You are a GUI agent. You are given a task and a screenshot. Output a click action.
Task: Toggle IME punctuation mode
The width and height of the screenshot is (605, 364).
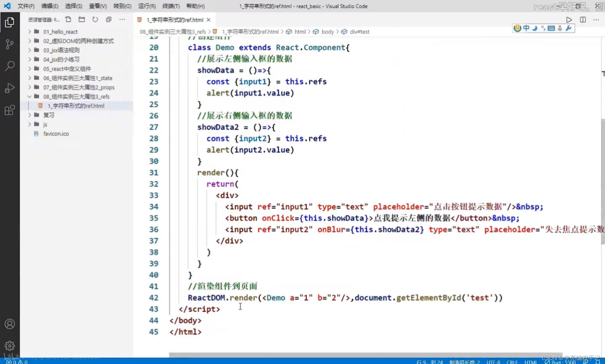[x=543, y=28]
